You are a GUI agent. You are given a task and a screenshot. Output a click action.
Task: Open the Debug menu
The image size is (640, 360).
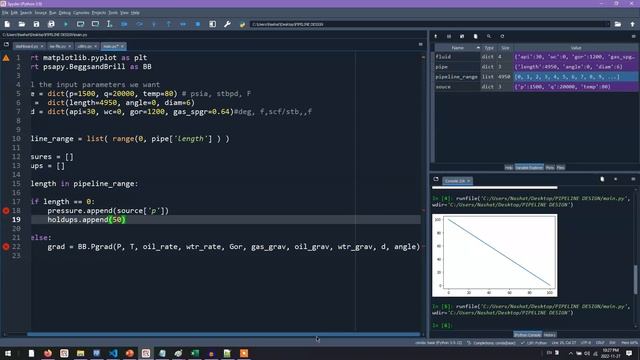click(x=64, y=13)
